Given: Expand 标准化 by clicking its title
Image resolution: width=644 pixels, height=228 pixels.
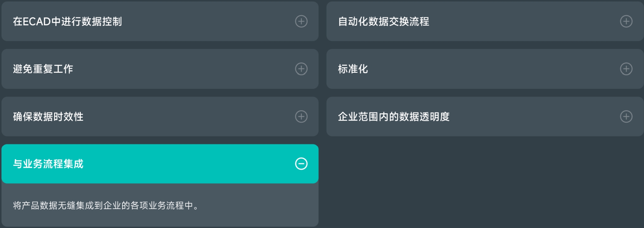Looking at the screenshot, I should 353,69.
